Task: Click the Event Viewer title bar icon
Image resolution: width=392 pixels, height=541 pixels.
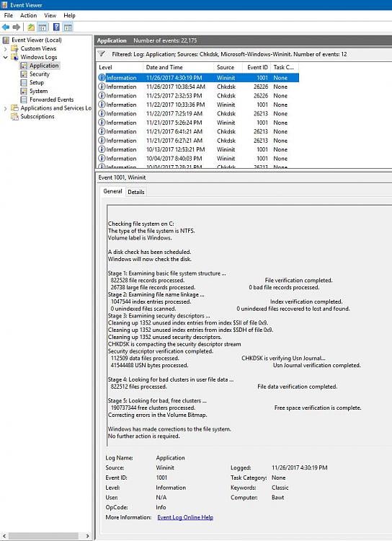Action: pyautogui.click(x=4, y=5)
